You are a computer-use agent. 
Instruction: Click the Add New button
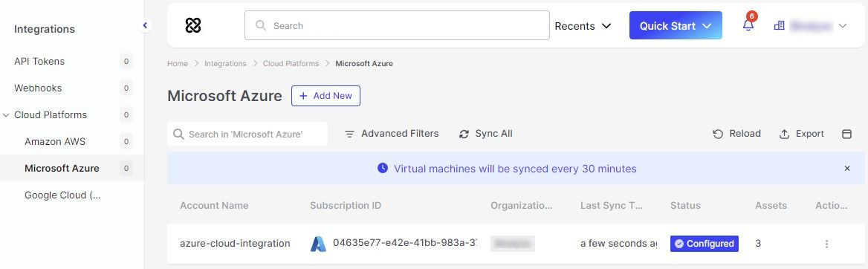[325, 96]
